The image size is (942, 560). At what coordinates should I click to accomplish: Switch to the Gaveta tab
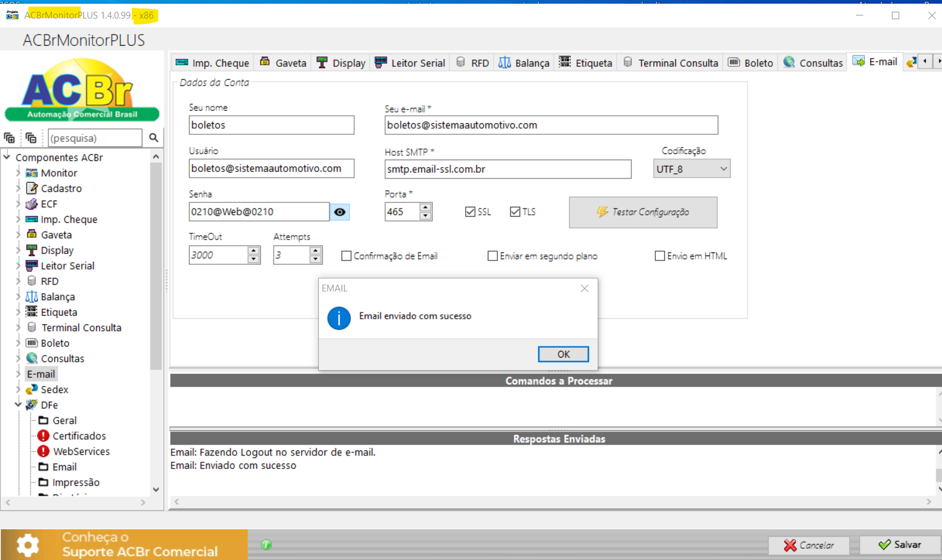283,62
